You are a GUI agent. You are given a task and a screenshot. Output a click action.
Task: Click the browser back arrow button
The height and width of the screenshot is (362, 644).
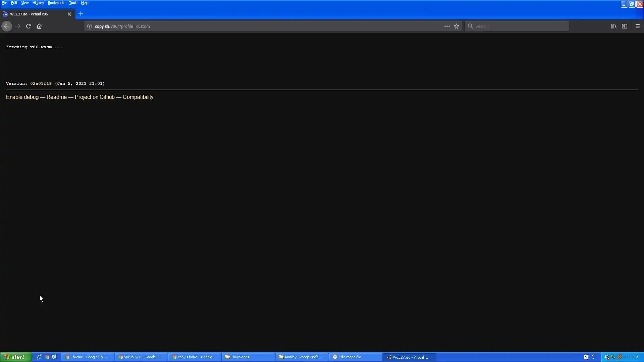click(7, 26)
